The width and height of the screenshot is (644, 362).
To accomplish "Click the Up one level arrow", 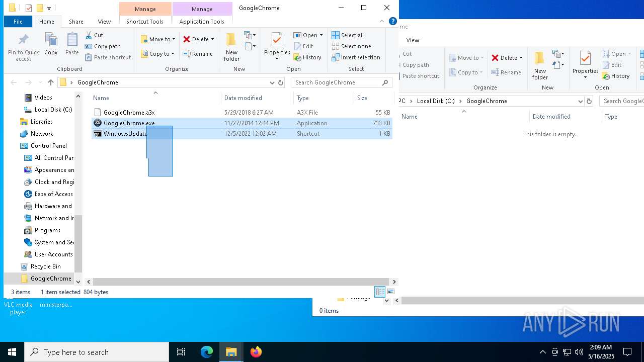I will (50, 82).
